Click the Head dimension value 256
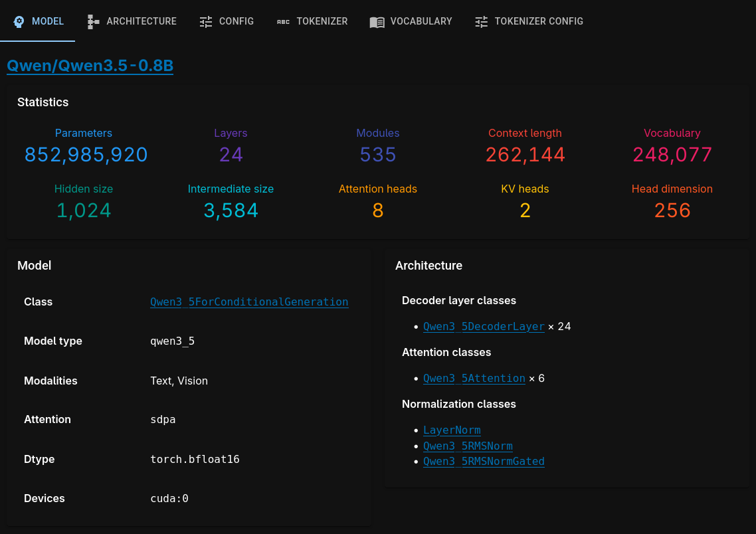 672,211
